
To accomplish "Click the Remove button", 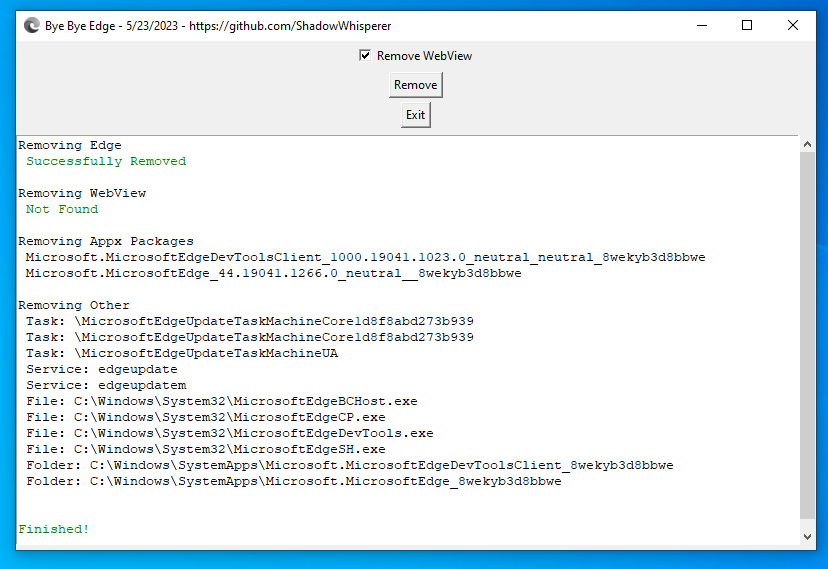I will click(x=416, y=85).
